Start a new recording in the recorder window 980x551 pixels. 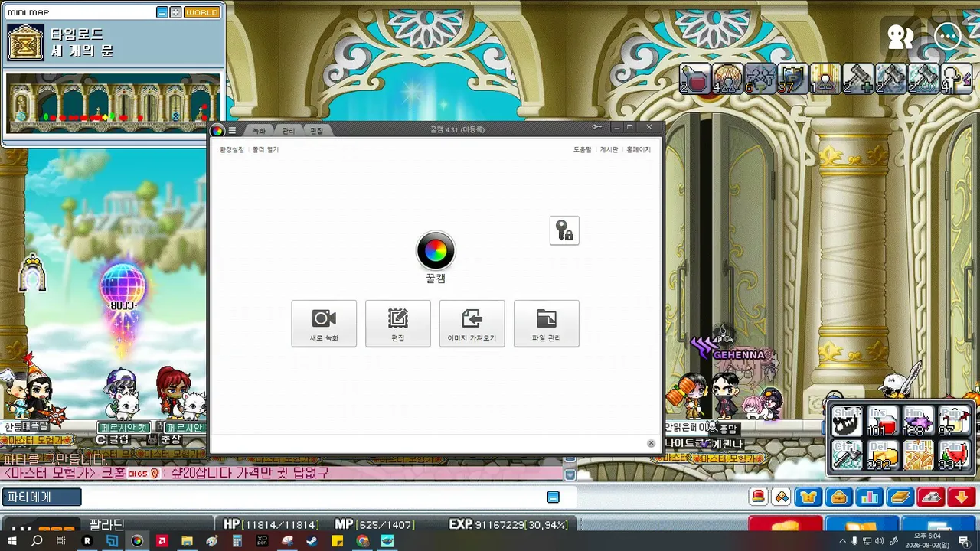[x=324, y=324]
